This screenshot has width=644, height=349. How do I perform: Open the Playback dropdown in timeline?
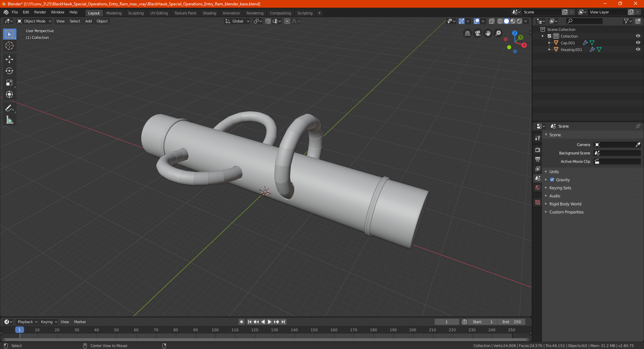pyautogui.click(x=27, y=322)
